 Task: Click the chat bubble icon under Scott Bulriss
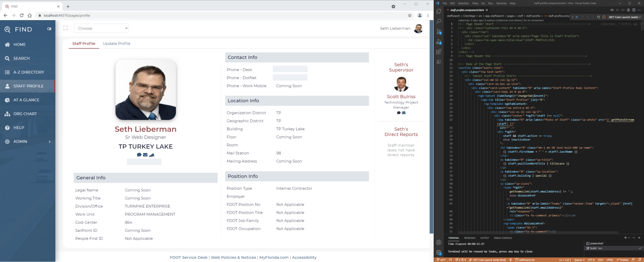pos(399,113)
